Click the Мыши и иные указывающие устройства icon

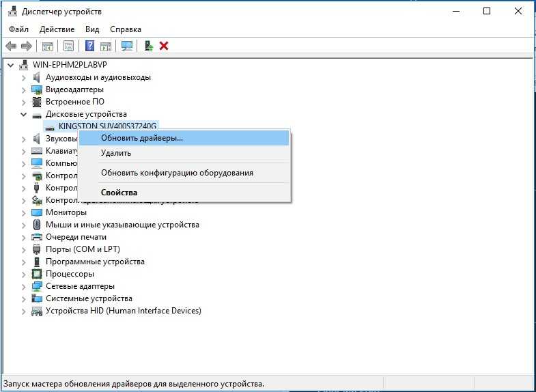coord(37,225)
